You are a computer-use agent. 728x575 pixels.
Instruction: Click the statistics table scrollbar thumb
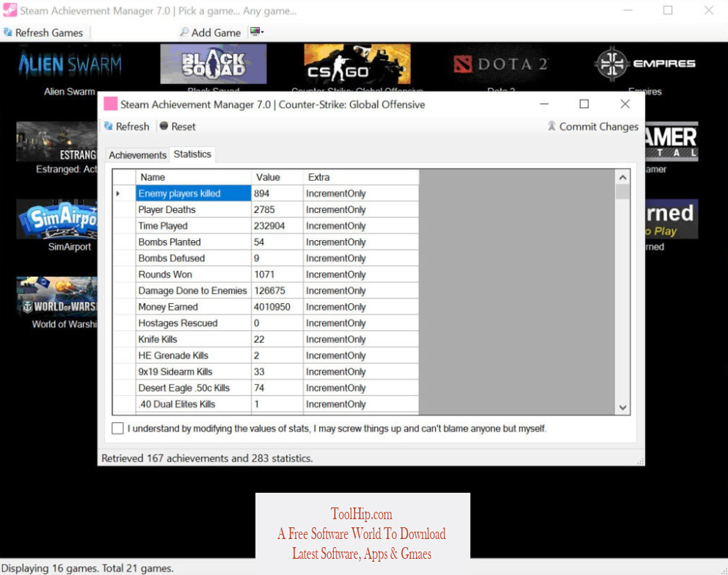pyautogui.click(x=622, y=192)
